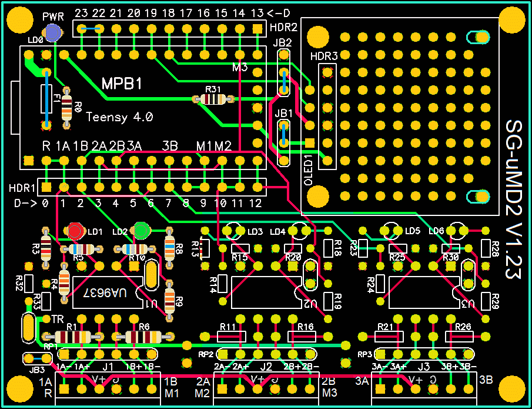Click the Teensy 4.0 label

click(x=120, y=117)
